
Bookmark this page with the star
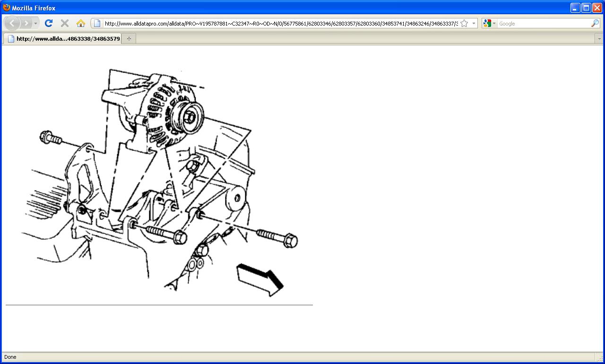point(464,23)
